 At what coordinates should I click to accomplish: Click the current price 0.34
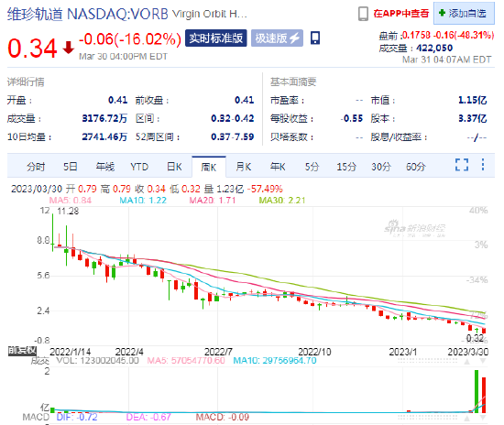(32, 49)
